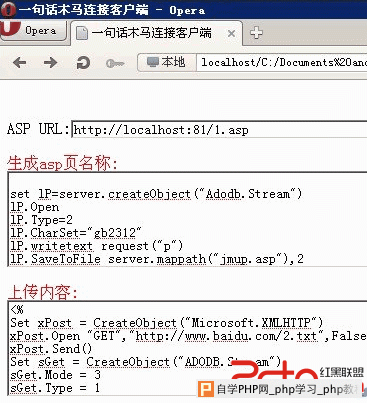Click into the 上传内容 textarea
The image size is (367, 403).
point(187,348)
